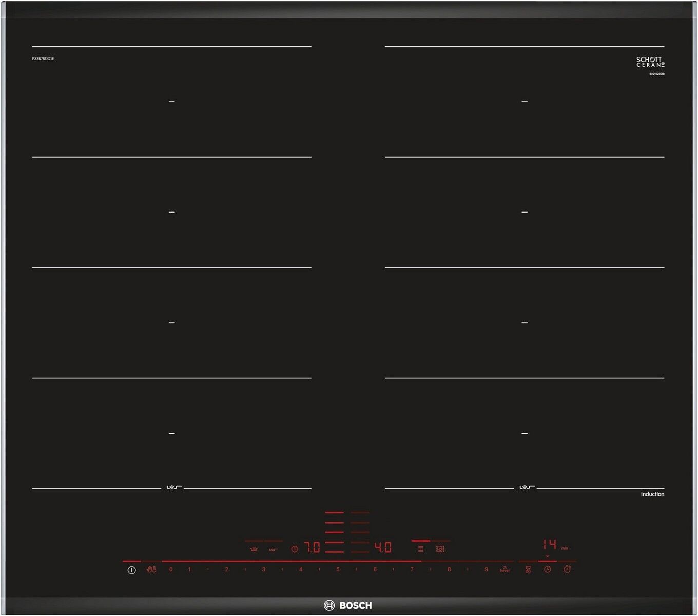Tap the 14 min timer display
Screen dimensions: 698x616
(550, 545)
